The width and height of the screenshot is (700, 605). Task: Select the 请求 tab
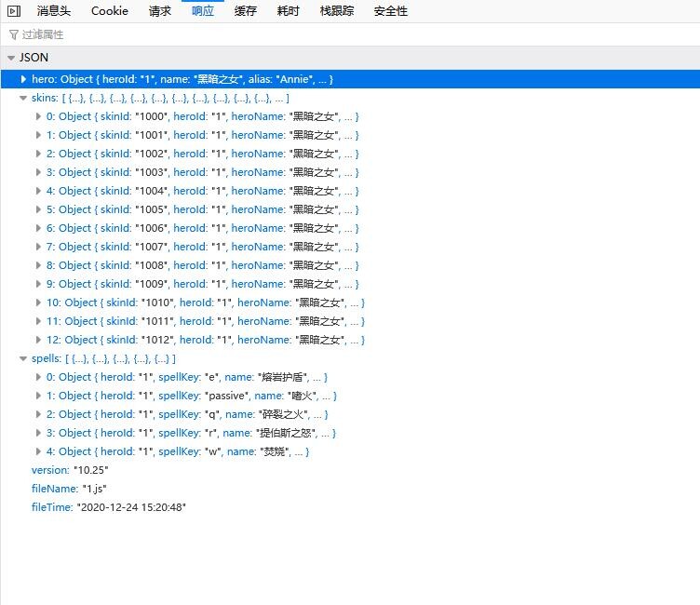[x=159, y=11]
